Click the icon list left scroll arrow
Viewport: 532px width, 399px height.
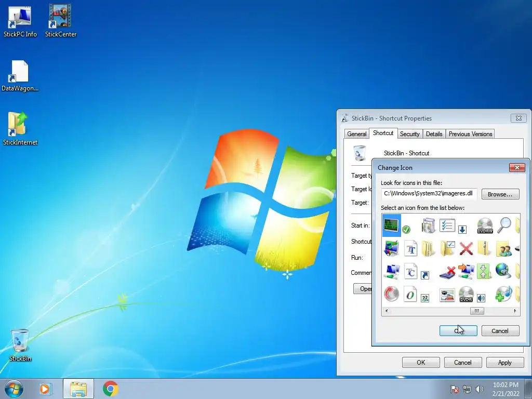coord(387,311)
